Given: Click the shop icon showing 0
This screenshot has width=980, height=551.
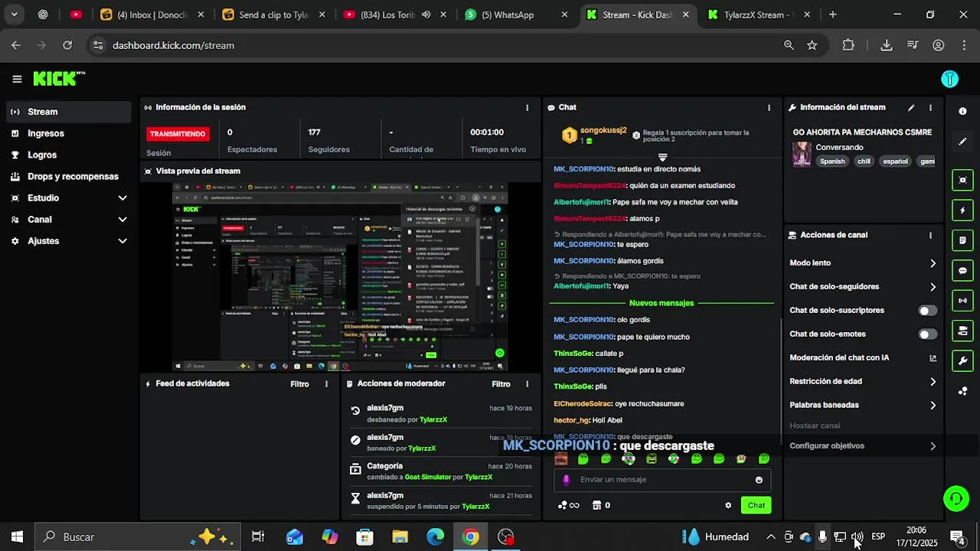Looking at the screenshot, I should pos(601,505).
